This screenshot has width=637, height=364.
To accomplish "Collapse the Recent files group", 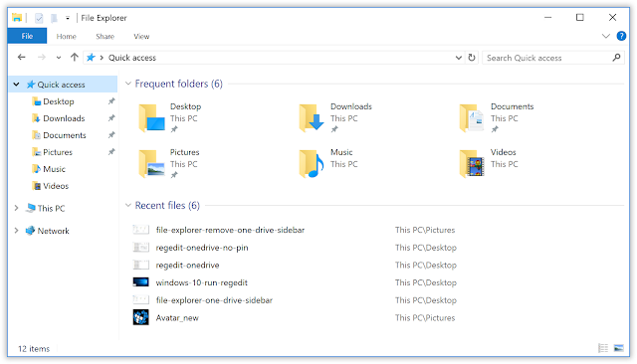I will click(128, 205).
